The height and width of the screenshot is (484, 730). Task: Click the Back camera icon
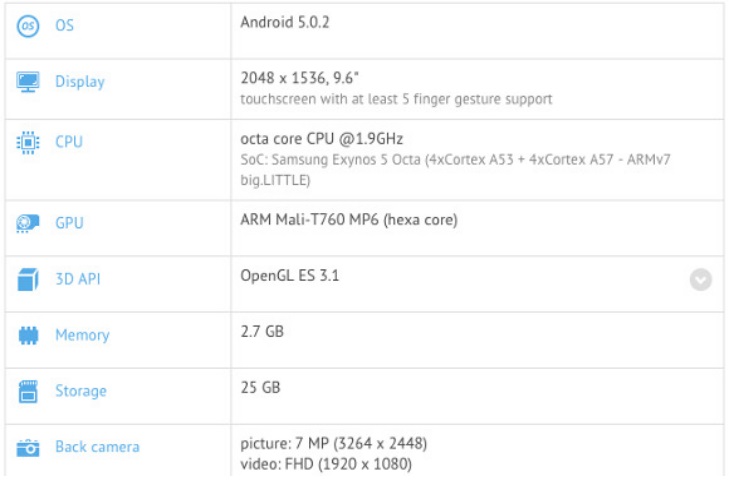[x=29, y=447]
